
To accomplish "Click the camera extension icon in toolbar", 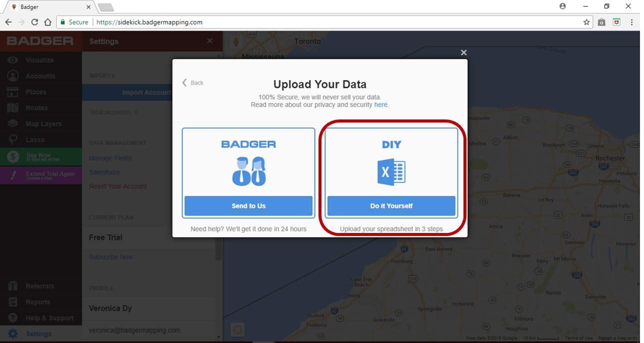I will [601, 22].
